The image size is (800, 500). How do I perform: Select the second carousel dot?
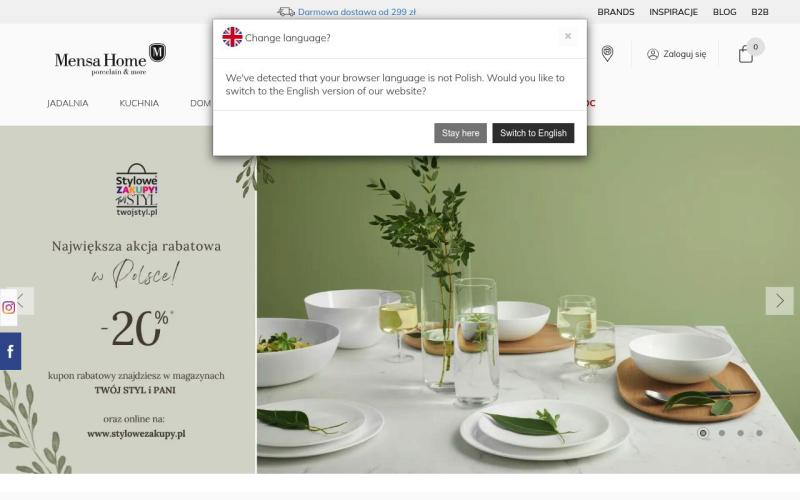[x=721, y=433]
